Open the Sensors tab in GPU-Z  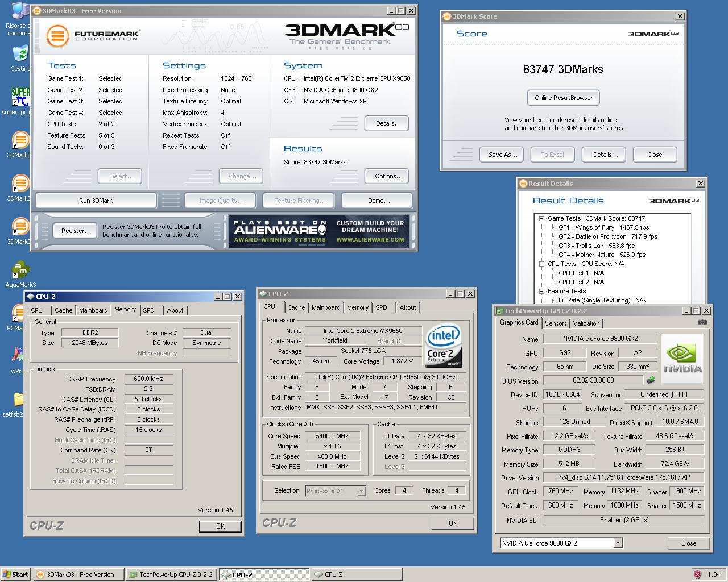(556, 323)
